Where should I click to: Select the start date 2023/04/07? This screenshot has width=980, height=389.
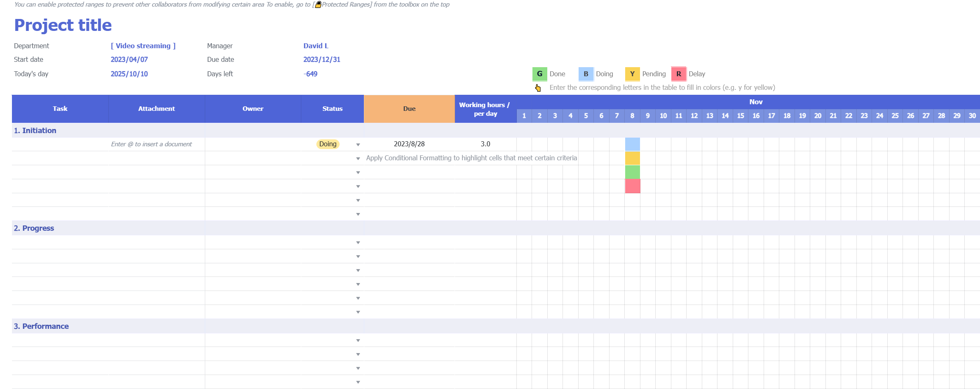click(129, 59)
